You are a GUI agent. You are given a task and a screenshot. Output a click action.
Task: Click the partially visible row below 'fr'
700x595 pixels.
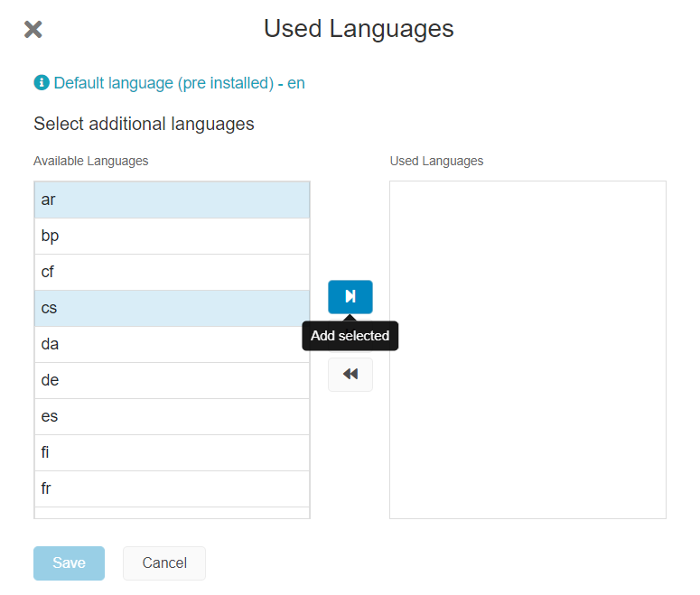pyautogui.click(x=172, y=513)
